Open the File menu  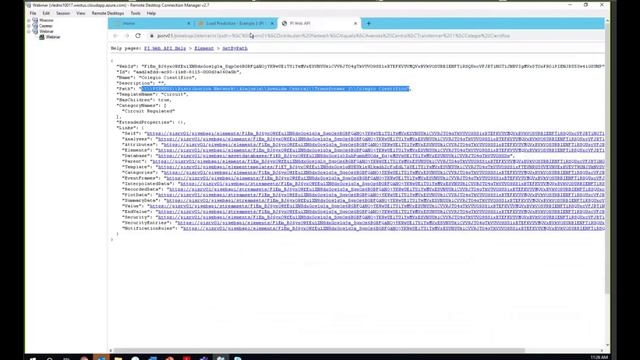coord(33,13)
